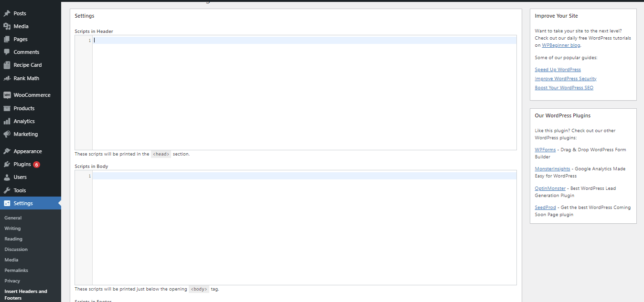Open the WPBeginner blog link
Viewport: 644px width, 302px height.
click(x=561, y=45)
